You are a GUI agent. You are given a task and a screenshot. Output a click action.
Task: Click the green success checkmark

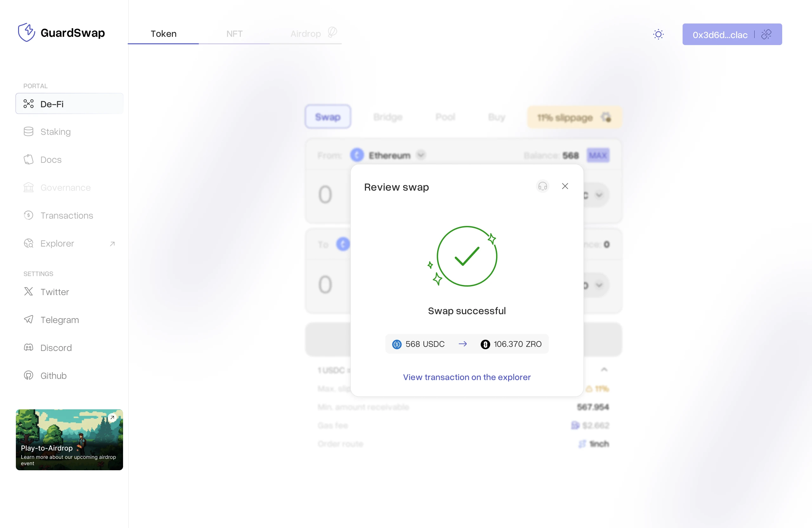tap(467, 256)
